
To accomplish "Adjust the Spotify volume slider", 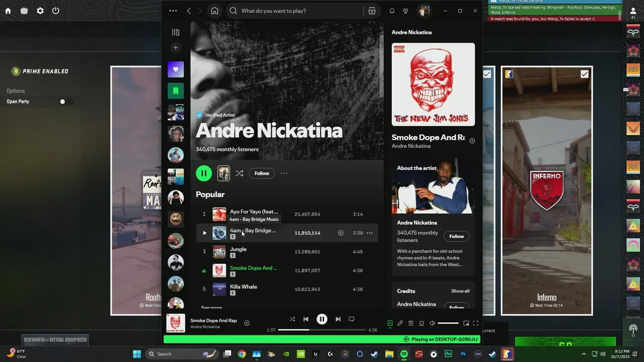I will pyautogui.click(x=448, y=323).
